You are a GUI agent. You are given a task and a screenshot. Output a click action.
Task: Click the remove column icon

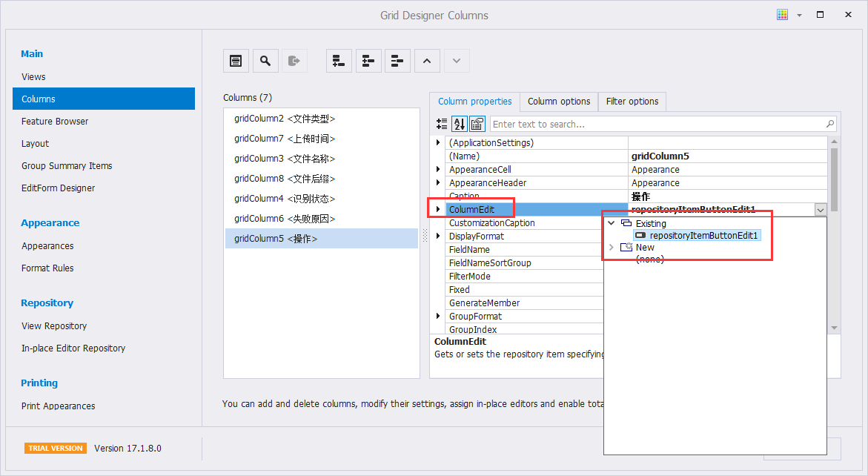tap(398, 61)
